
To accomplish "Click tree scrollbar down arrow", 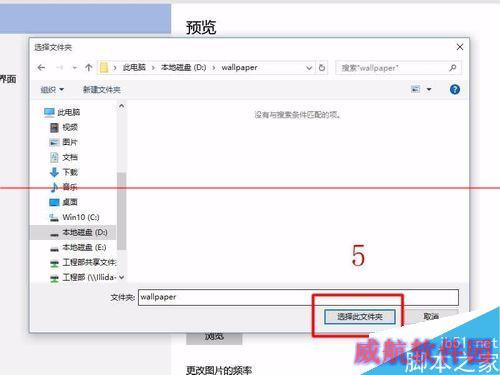I will [122, 277].
